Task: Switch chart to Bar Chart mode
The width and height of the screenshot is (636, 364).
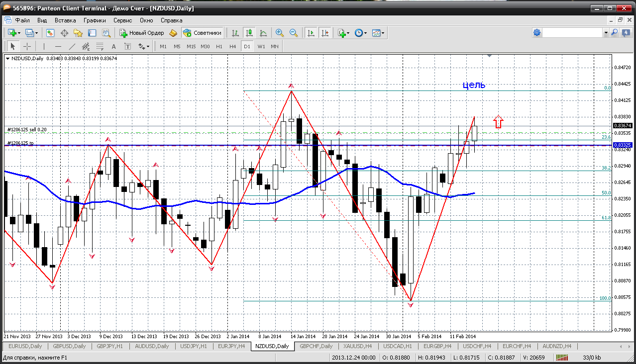Action: coord(235,33)
